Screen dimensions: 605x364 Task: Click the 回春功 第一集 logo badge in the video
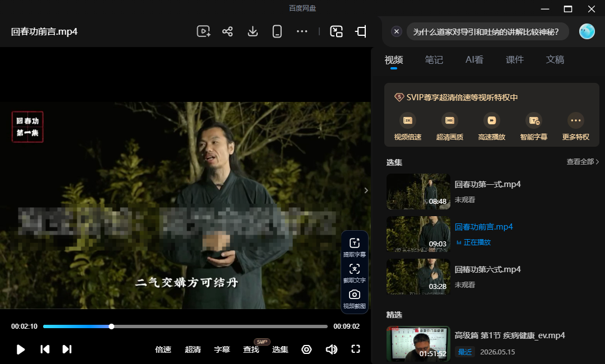coord(27,127)
